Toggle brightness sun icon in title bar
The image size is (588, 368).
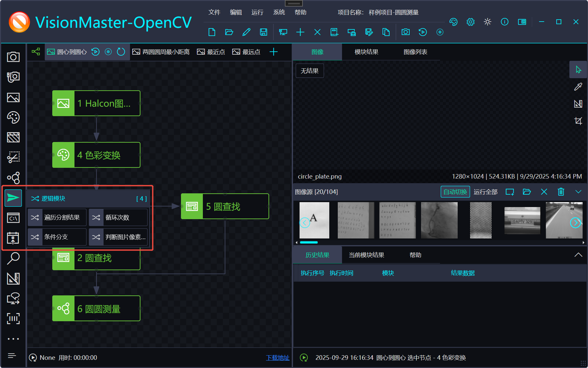pyautogui.click(x=487, y=22)
